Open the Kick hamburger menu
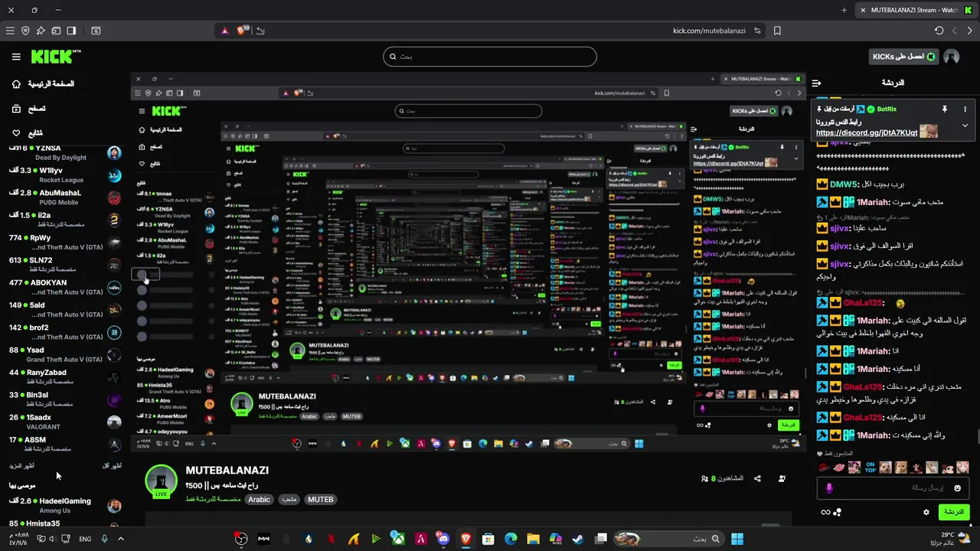The image size is (980, 551). pos(16,57)
